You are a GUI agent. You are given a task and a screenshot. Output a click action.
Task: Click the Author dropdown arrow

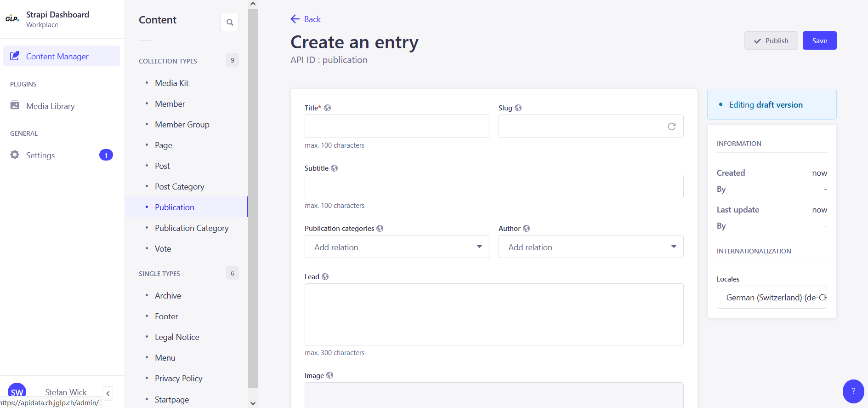(674, 247)
